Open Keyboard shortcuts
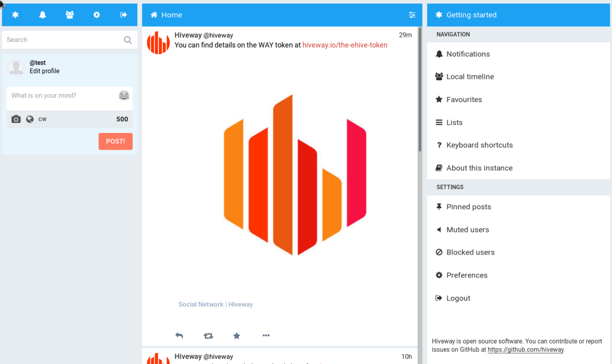Viewport: 612px width, 364px height. click(x=518, y=145)
